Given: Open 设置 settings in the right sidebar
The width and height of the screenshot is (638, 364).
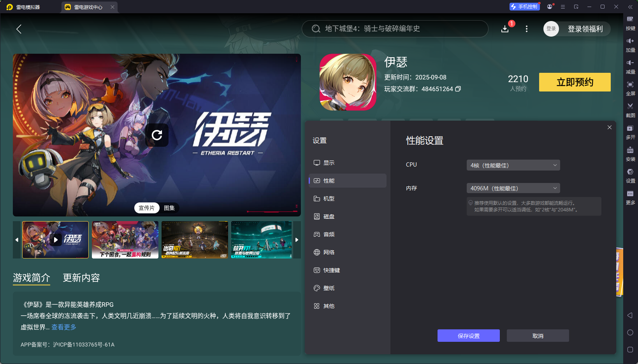Looking at the screenshot, I should tap(630, 176).
